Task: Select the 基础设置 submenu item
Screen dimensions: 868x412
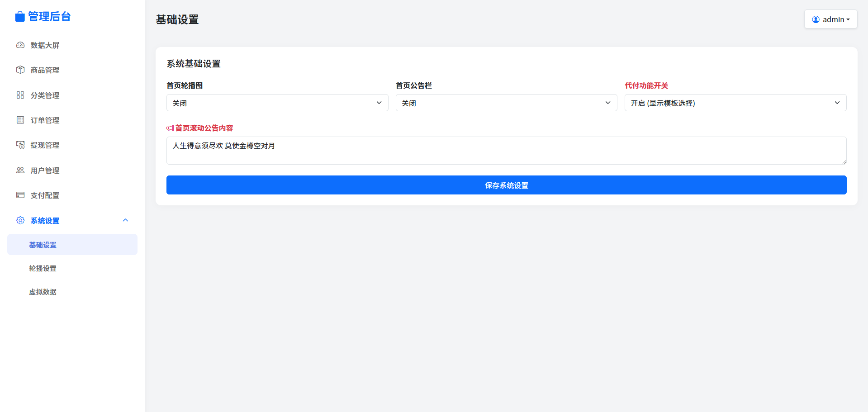Action: (x=43, y=245)
